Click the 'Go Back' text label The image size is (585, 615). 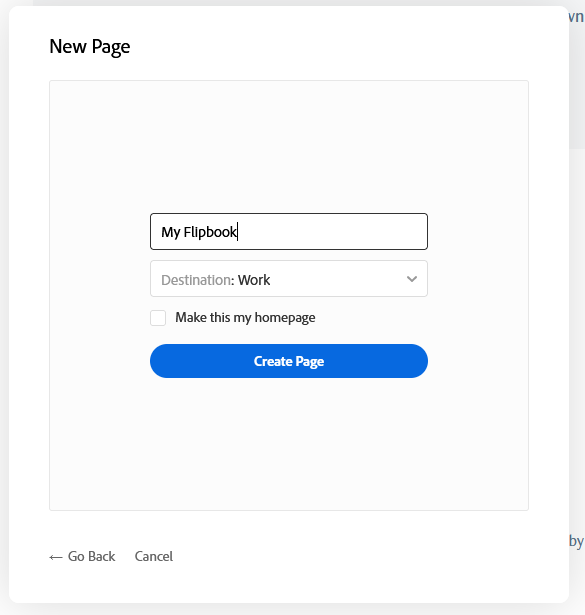point(91,556)
